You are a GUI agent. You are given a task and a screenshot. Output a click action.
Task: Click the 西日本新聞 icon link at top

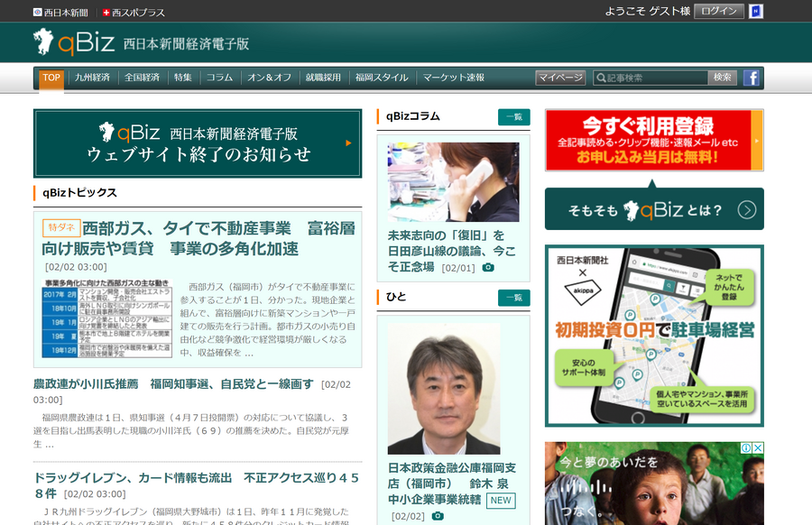click(x=60, y=13)
